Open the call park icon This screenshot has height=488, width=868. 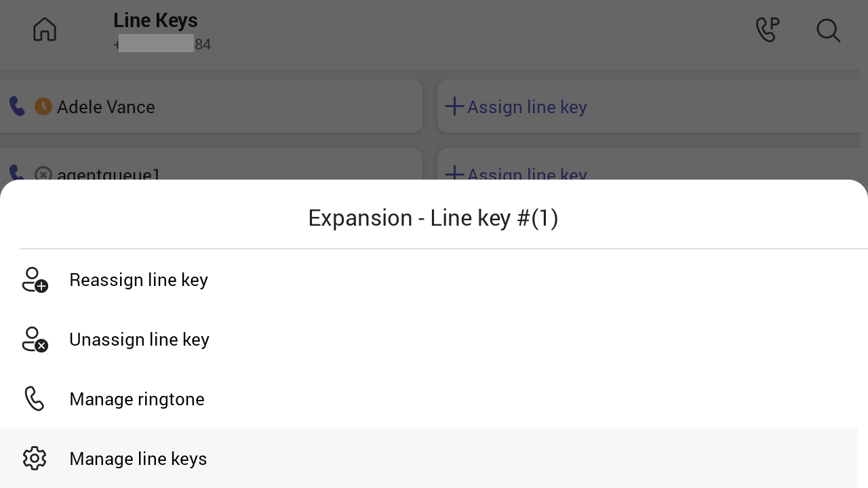(x=768, y=29)
